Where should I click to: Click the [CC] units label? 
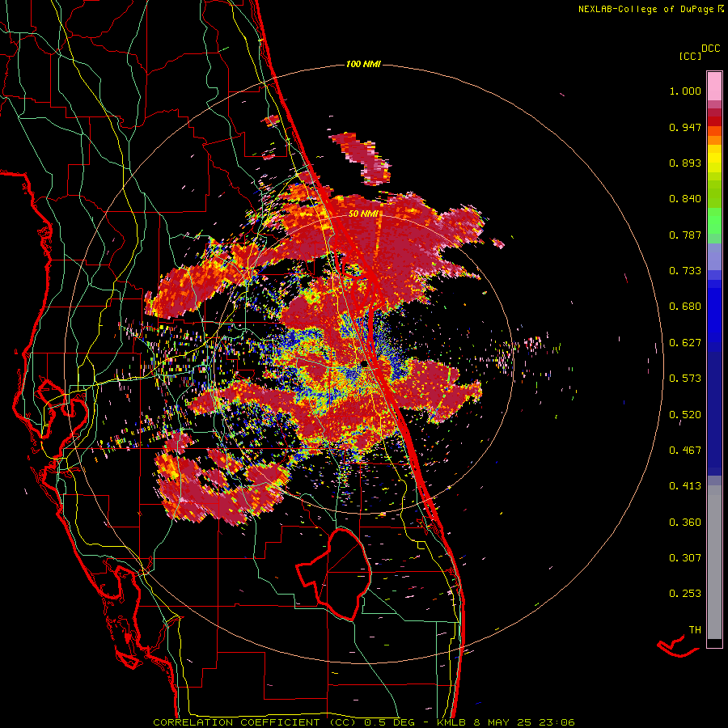tap(690, 56)
